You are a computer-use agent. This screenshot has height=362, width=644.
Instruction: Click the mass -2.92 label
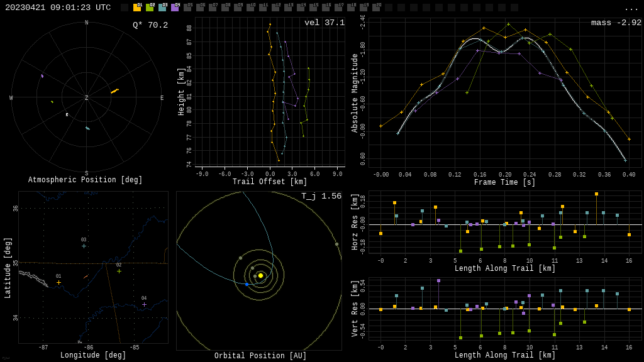616,23
